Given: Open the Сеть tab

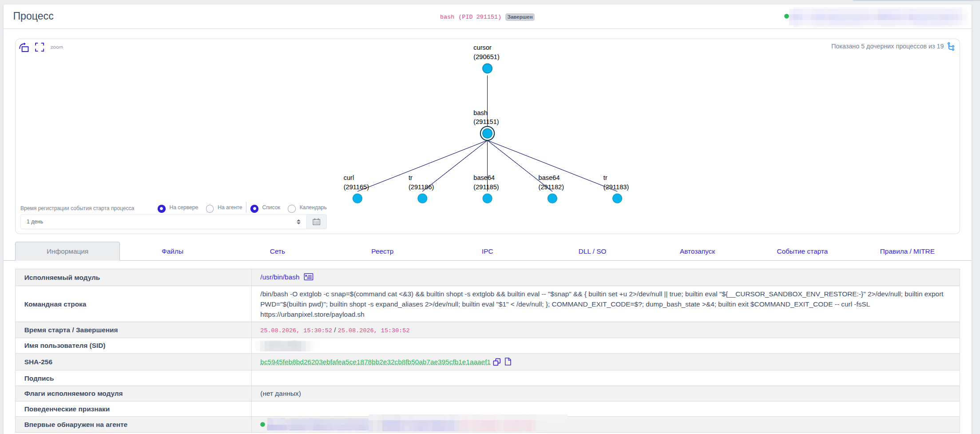Looking at the screenshot, I should 278,251.
